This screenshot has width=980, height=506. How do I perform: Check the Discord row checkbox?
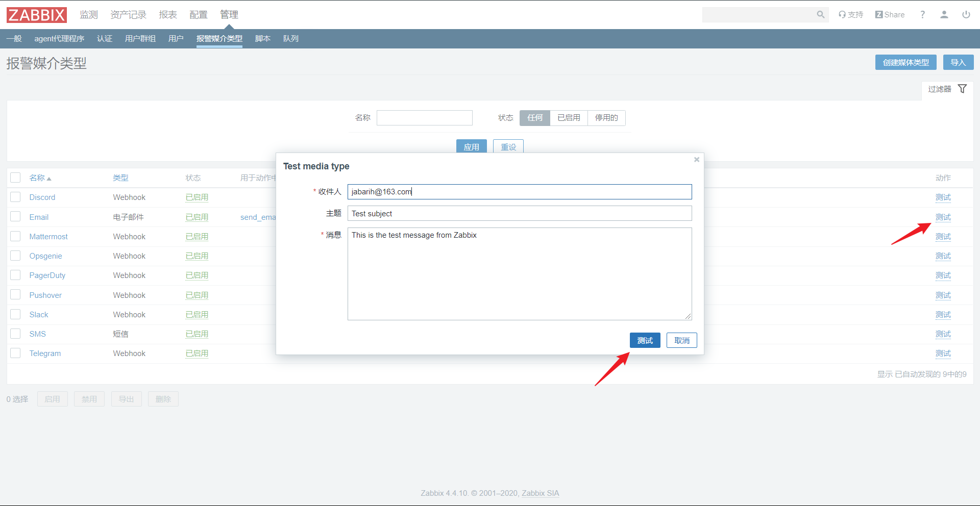point(15,197)
